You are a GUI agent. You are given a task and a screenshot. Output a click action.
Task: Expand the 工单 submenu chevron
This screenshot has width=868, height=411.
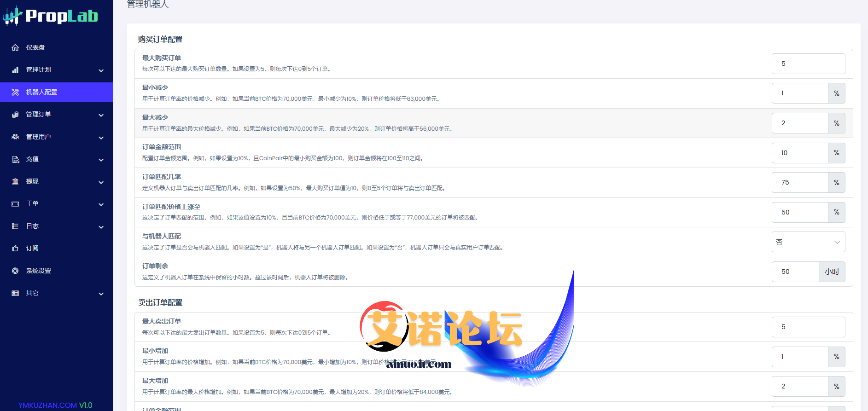pyautogui.click(x=101, y=204)
